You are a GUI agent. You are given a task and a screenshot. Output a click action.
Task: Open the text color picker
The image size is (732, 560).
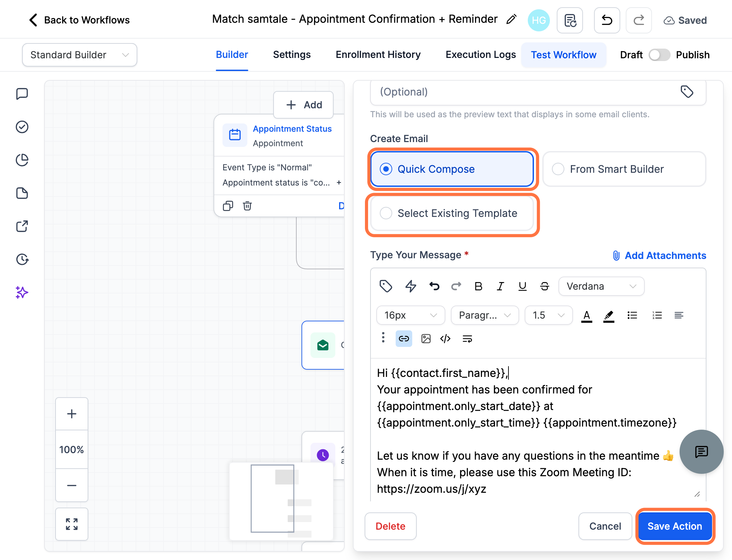point(586,316)
